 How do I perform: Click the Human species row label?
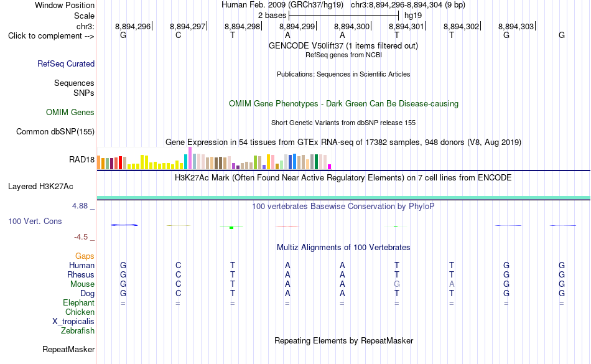(81, 265)
